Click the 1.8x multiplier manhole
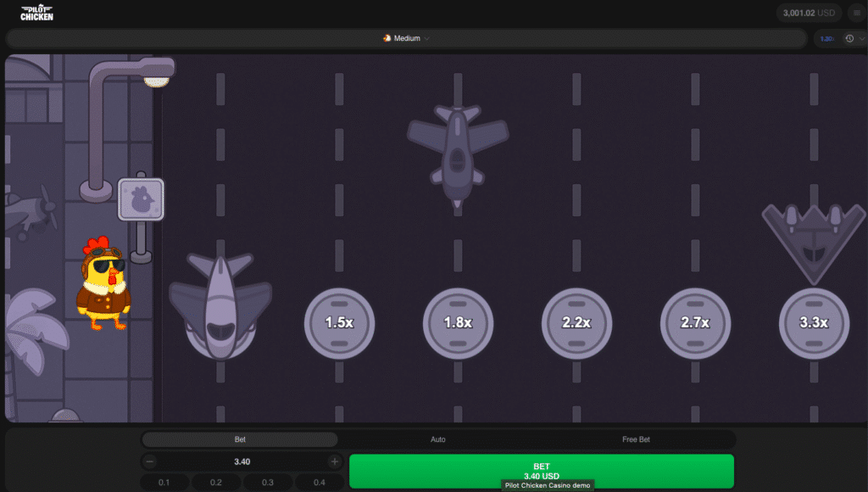 tap(457, 322)
